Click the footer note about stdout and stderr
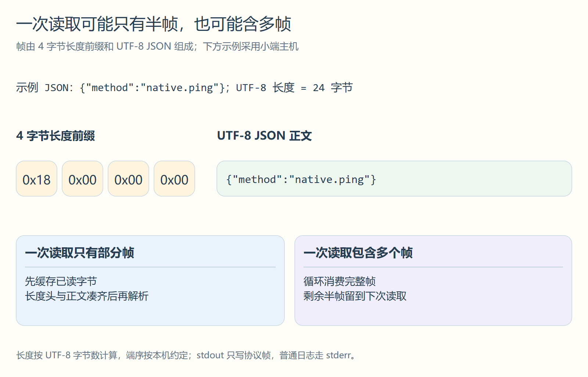This screenshot has width=588, height=377. click(x=186, y=355)
